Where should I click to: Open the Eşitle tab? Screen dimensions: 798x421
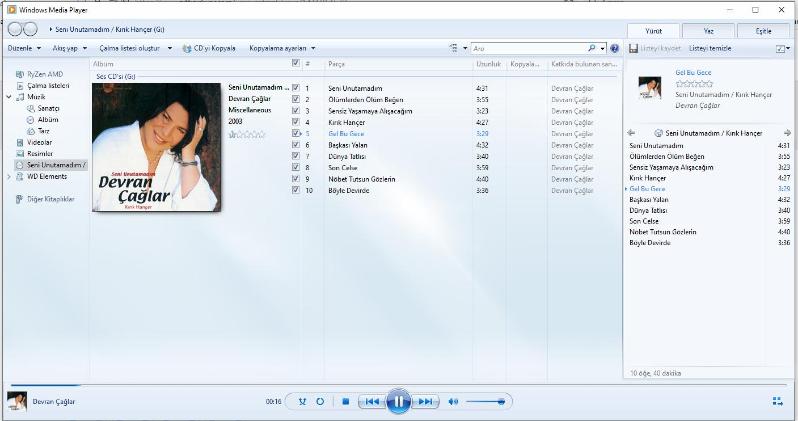click(764, 31)
